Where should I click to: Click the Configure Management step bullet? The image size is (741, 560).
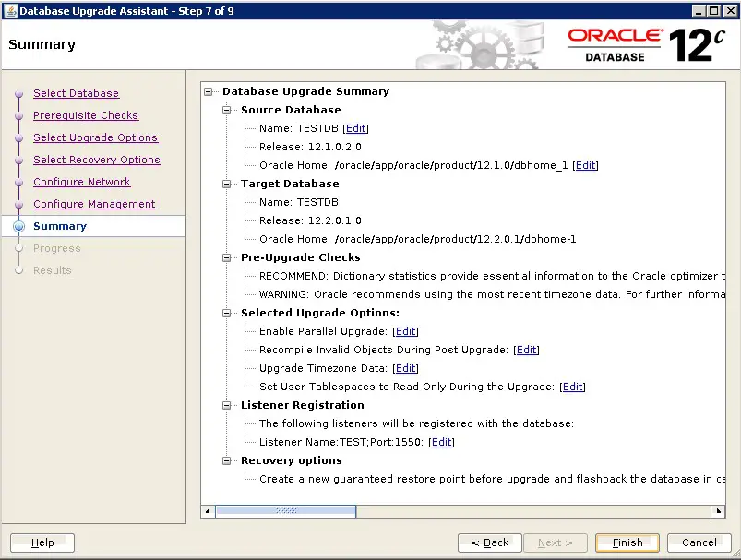(18, 205)
